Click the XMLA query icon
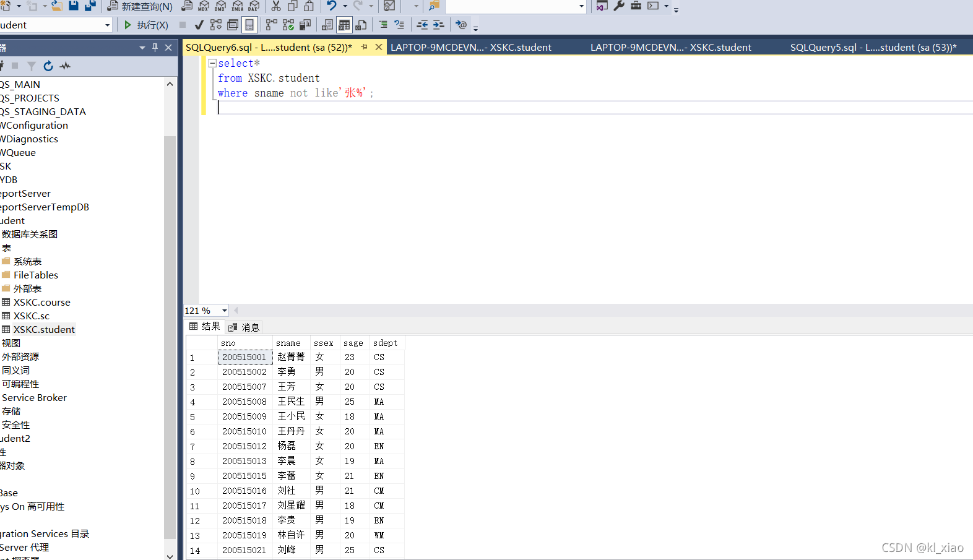Image resolution: width=973 pixels, height=560 pixels. [x=237, y=6]
